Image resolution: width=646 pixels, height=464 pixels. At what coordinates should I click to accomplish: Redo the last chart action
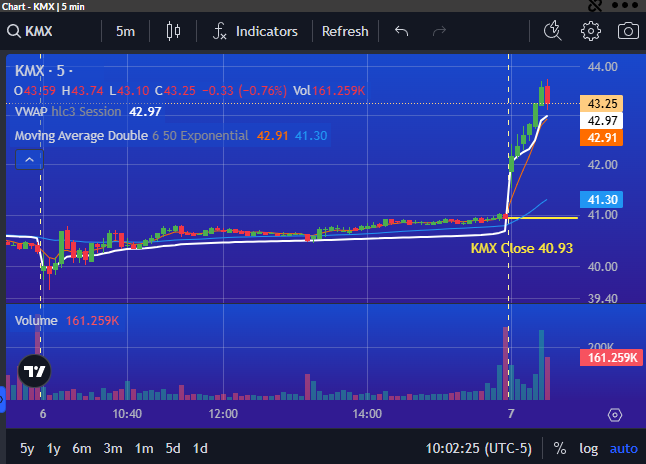439,31
